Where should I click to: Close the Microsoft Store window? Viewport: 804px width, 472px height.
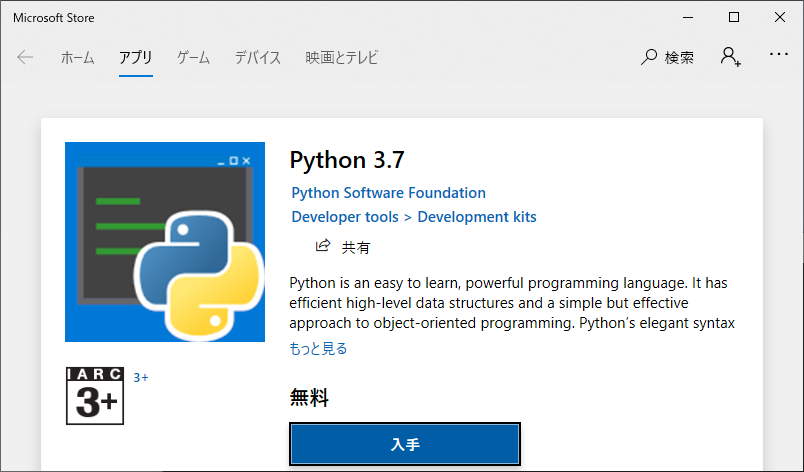coord(780,17)
